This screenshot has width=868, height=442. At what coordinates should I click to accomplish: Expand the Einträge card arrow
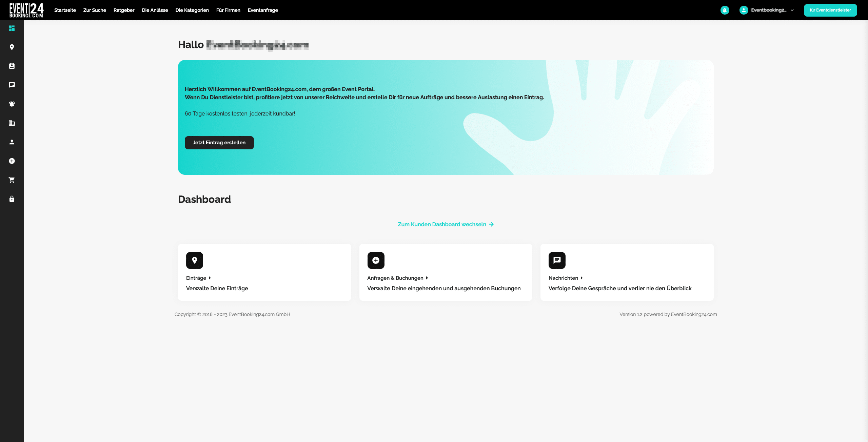210,278
